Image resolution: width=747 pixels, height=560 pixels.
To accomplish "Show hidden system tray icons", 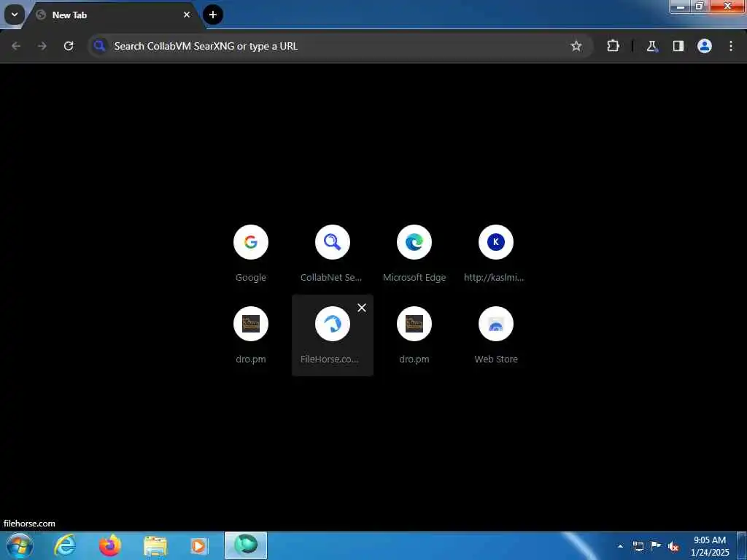I will [x=620, y=546].
